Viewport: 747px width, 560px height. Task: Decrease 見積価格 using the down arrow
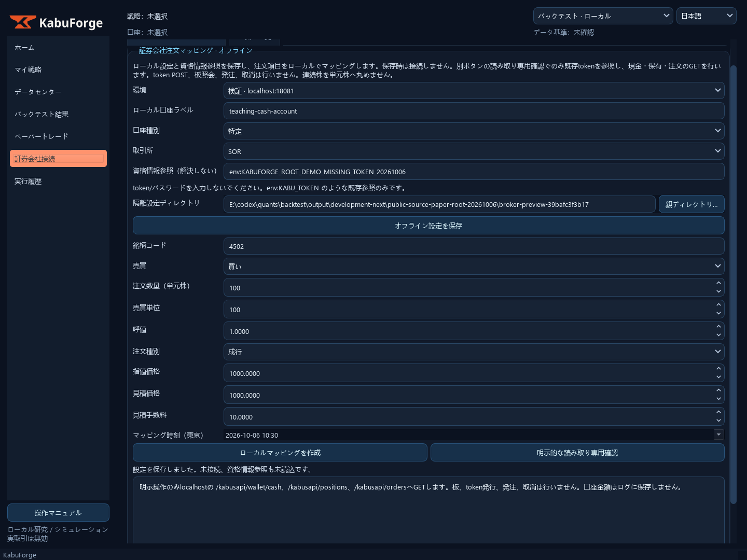tap(718, 399)
